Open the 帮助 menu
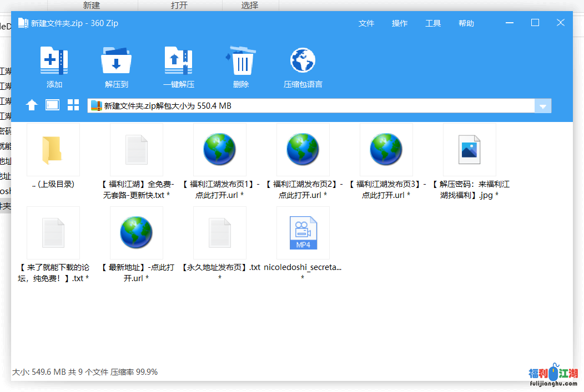Viewport: 584px width, 392px height. (x=466, y=23)
